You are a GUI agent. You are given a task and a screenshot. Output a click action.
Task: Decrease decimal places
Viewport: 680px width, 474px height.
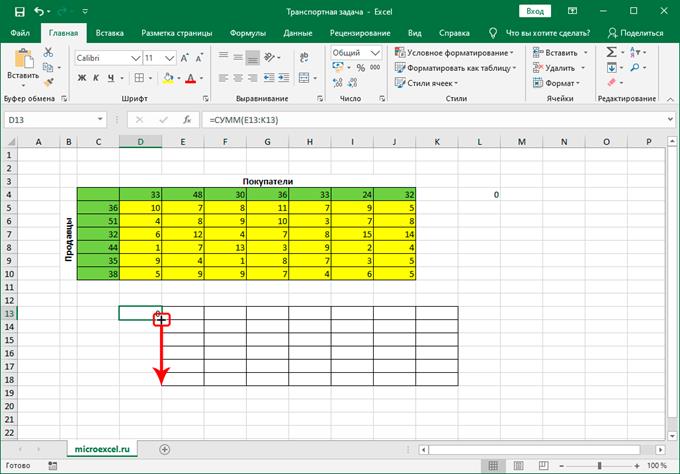pos(353,82)
